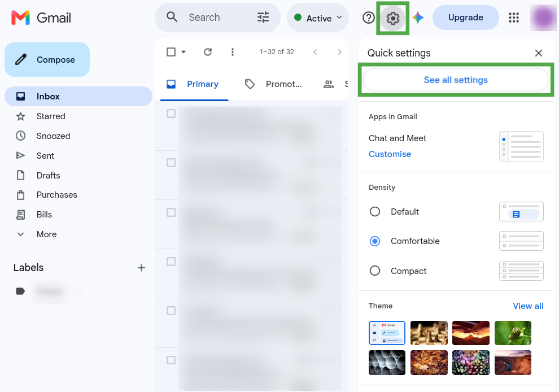Select the chess pieces theme
The width and height of the screenshot is (559, 392).
pos(429,333)
